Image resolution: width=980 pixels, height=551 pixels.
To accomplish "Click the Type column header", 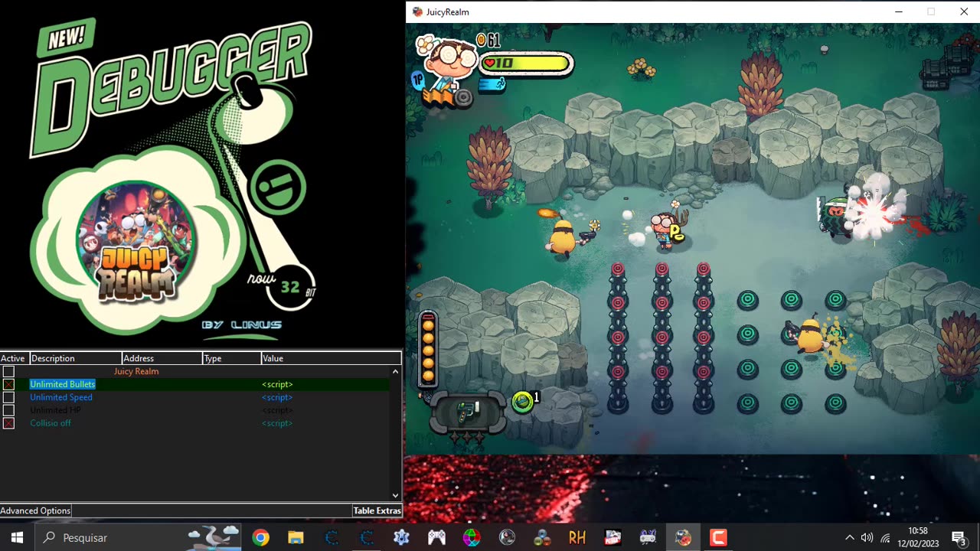I will click(x=232, y=358).
